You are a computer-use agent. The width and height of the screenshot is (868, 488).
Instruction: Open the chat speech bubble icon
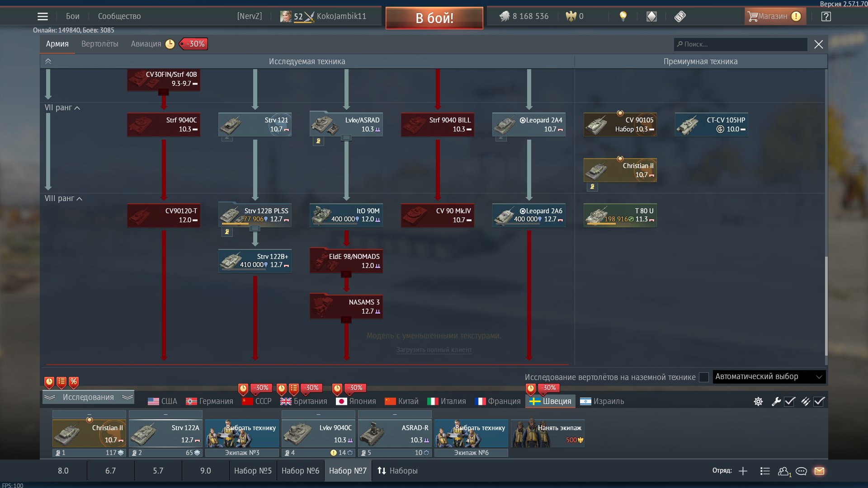[x=802, y=471]
